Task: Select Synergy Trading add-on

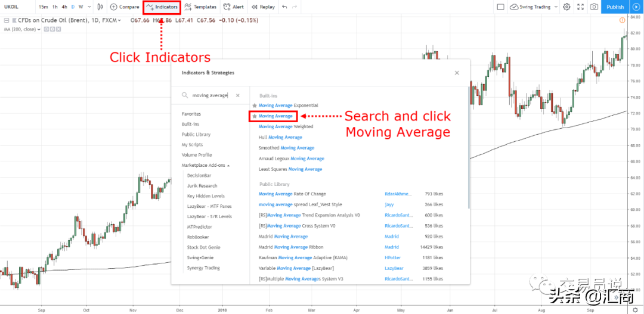Action: click(x=203, y=268)
